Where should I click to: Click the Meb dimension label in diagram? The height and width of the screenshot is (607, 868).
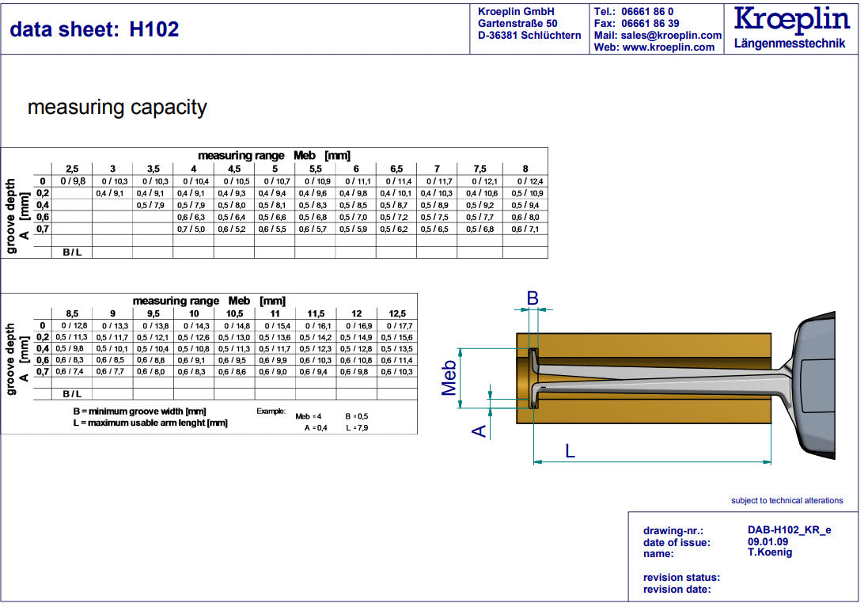point(449,378)
